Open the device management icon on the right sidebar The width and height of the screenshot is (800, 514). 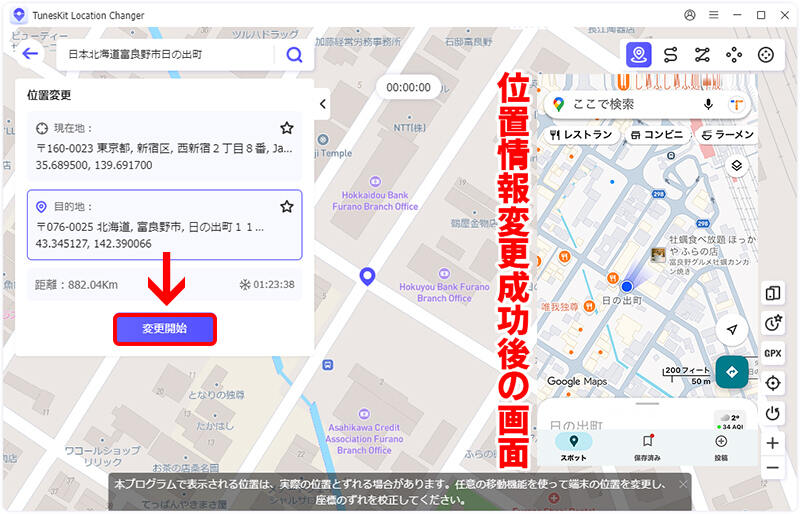[772, 293]
